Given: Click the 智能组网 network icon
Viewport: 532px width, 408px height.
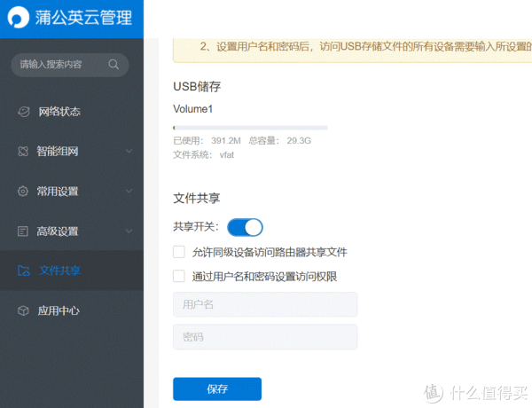Looking at the screenshot, I should click(x=23, y=152).
